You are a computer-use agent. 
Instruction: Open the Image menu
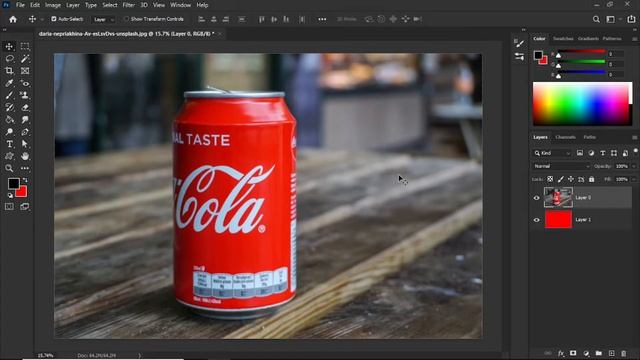(x=53, y=5)
